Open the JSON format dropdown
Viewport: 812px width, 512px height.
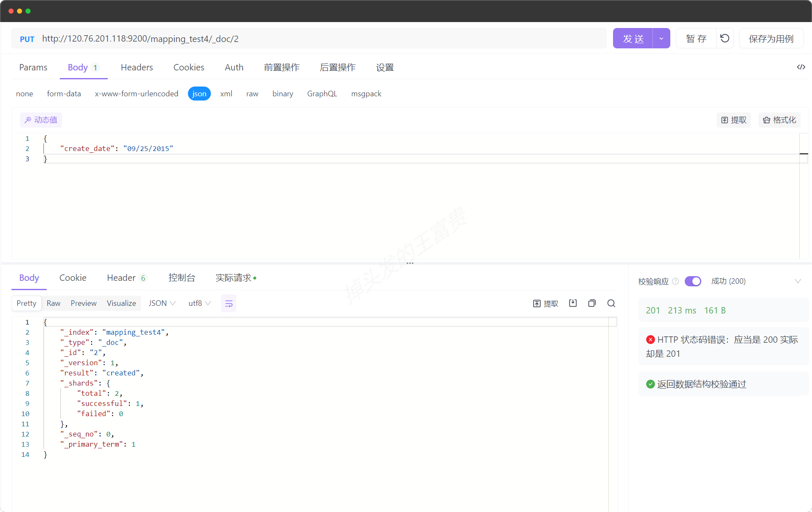pyautogui.click(x=162, y=303)
